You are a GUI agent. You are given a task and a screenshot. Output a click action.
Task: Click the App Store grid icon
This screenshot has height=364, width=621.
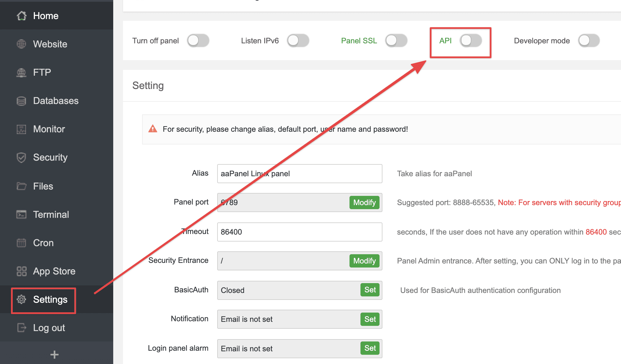tap(21, 271)
